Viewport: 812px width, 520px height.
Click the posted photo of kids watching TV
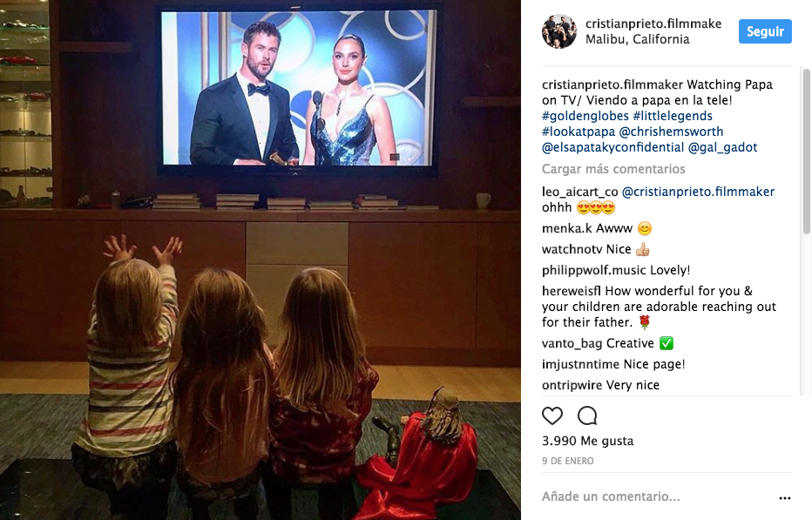(x=261, y=260)
